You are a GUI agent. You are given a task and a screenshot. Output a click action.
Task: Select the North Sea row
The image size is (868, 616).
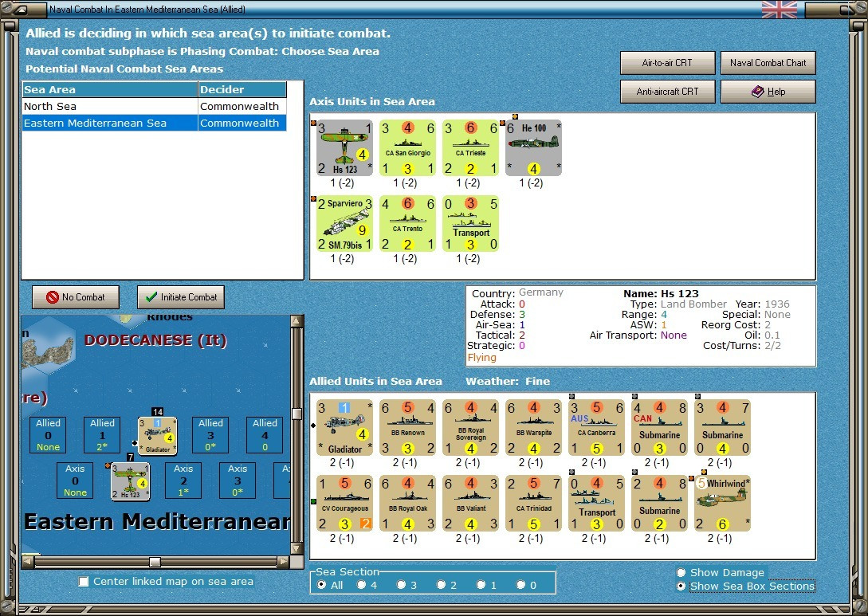[155, 106]
